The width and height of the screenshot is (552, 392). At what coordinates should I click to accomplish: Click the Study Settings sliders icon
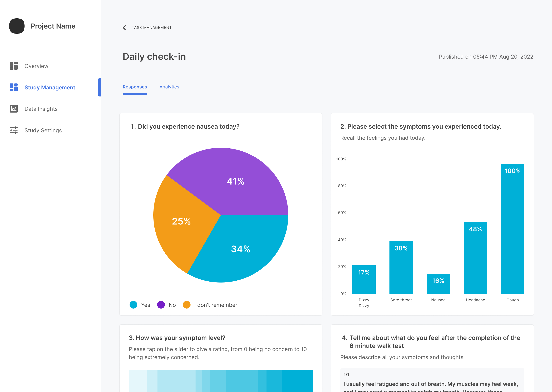(14, 130)
